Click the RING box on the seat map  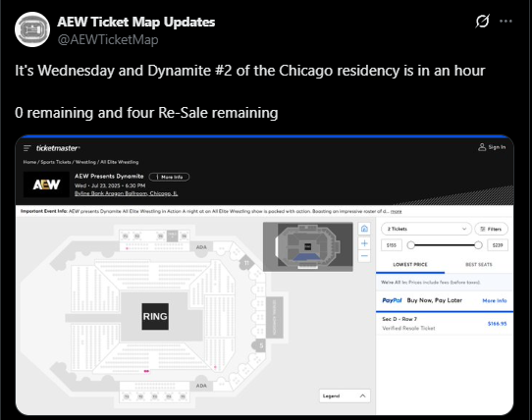(155, 316)
